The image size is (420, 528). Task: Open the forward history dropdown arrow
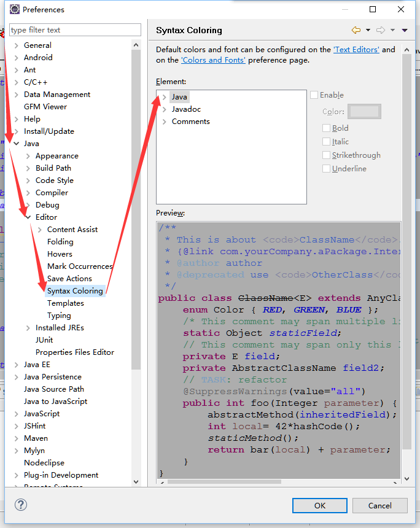click(x=393, y=30)
